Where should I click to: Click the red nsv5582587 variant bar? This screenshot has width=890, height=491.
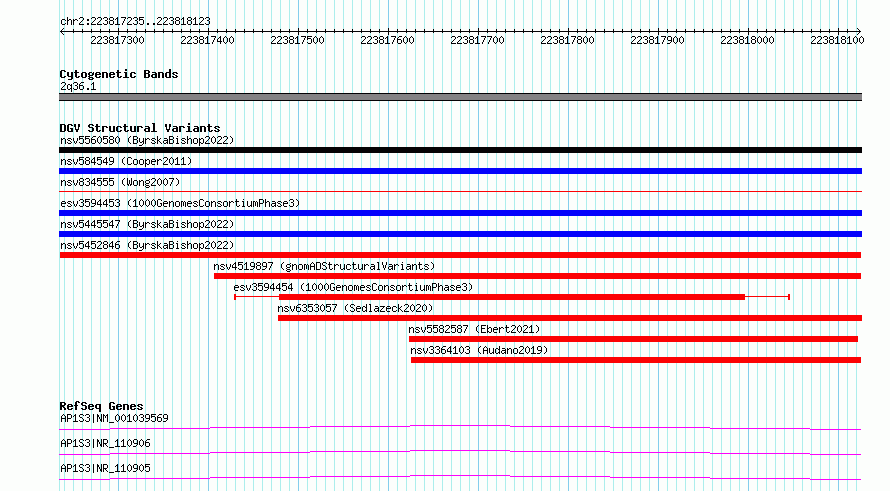pyautogui.click(x=633, y=339)
